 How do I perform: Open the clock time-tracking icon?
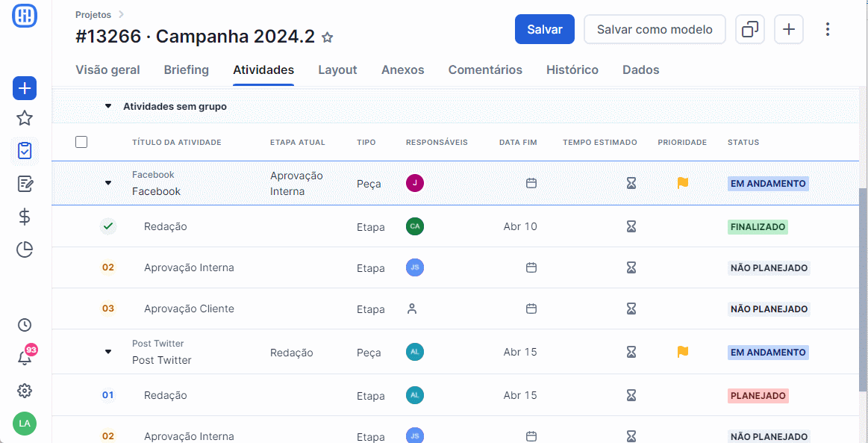25,325
